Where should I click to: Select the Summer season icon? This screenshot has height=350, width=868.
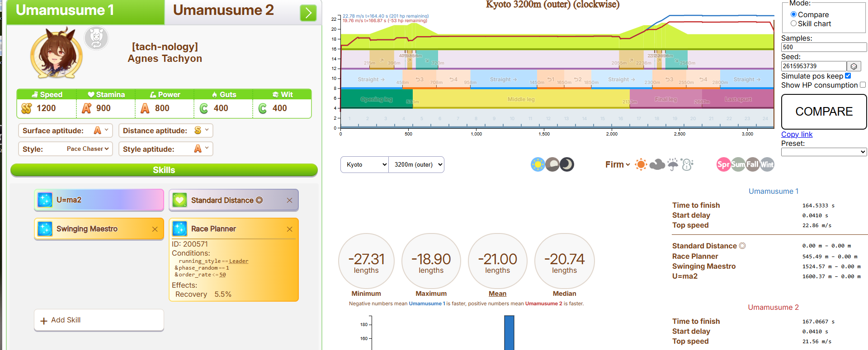pos(738,164)
